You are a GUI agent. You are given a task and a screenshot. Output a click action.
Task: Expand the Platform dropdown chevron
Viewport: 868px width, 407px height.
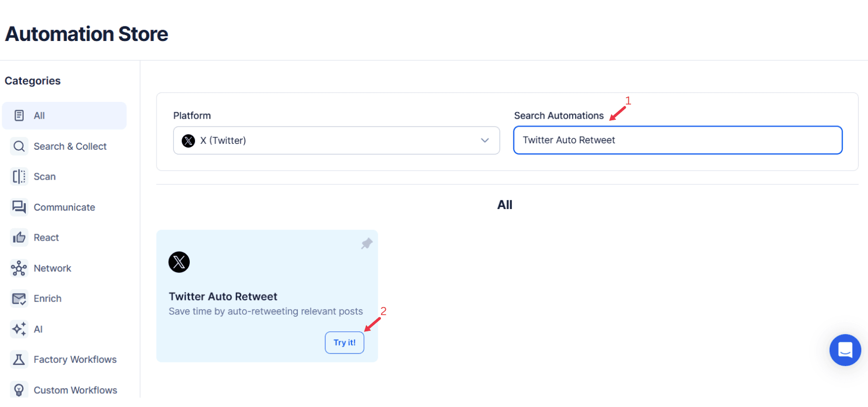(484, 140)
